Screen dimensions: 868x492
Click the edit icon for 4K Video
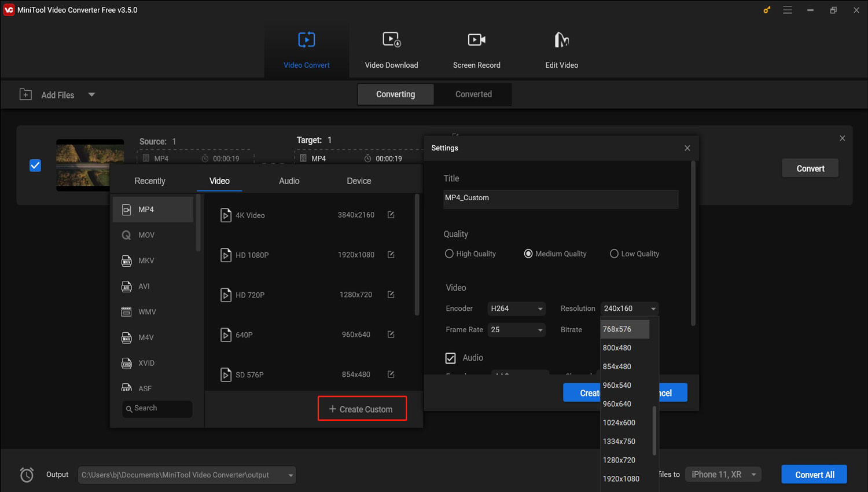pyautogui.click(x=391, y=215)
